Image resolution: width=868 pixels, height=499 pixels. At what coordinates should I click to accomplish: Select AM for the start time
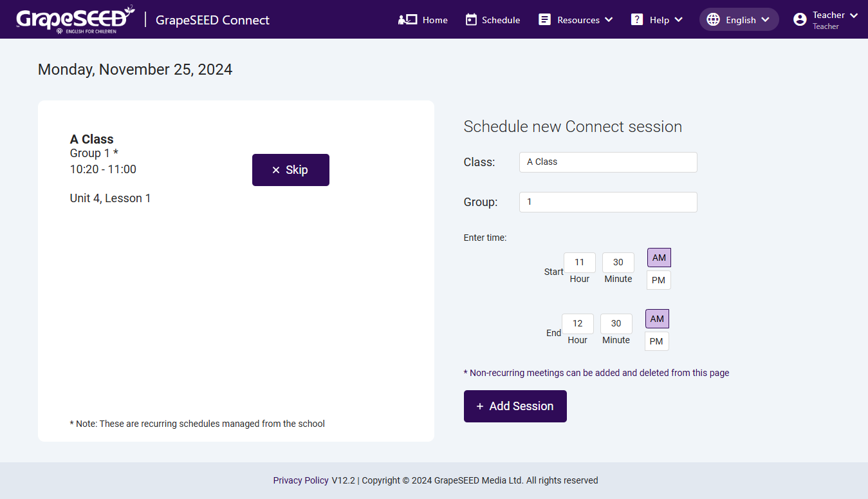click(x=659, y=258)
